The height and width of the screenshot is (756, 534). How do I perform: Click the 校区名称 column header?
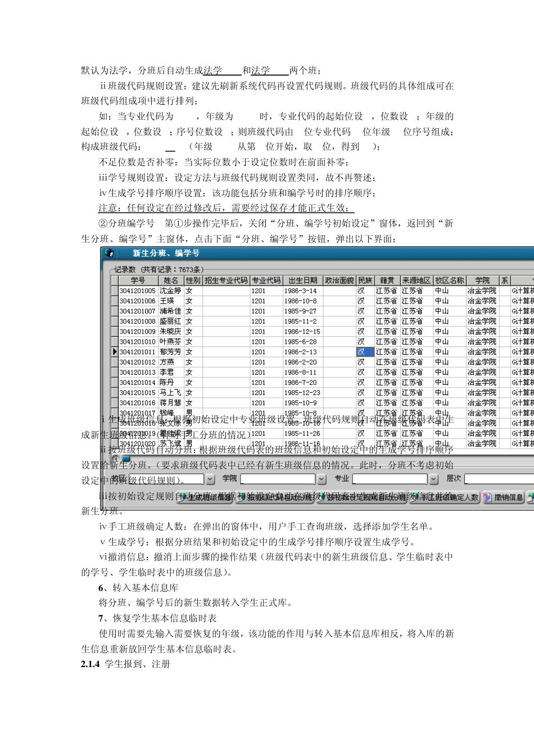coord(449,280)
